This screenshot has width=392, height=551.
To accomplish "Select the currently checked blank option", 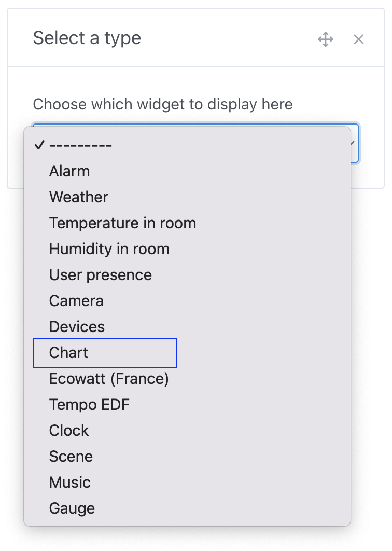I will [80, 145].
